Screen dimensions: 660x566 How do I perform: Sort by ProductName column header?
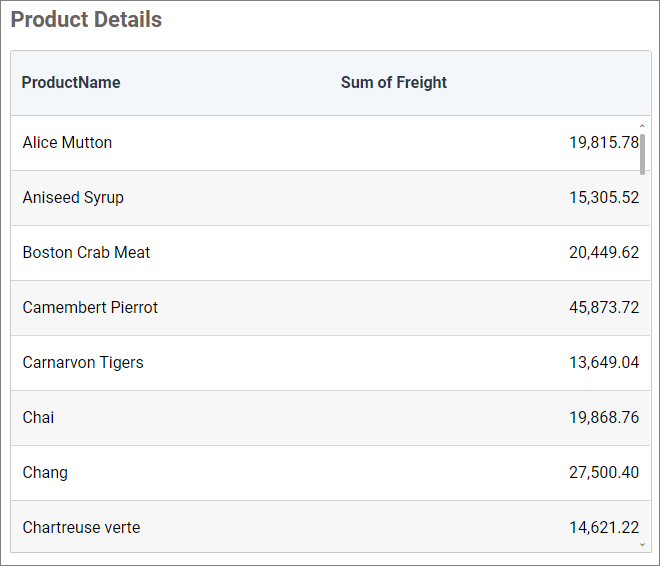[71, 83]
